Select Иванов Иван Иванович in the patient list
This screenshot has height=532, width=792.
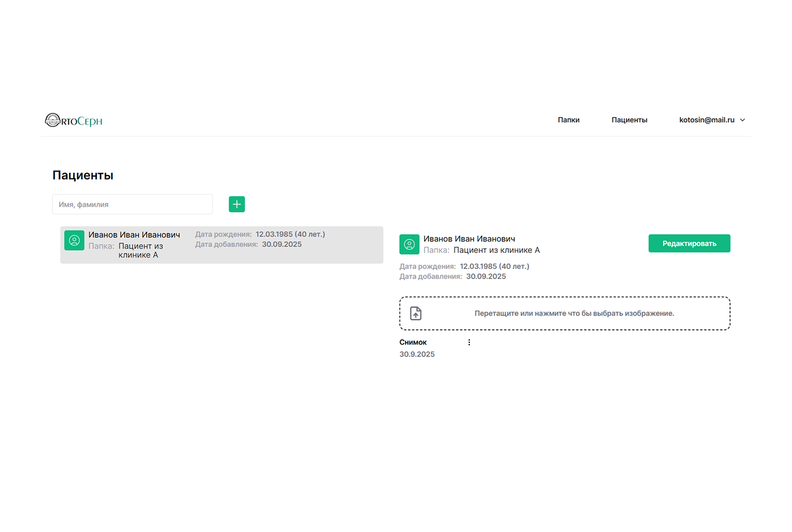coord(134,235)
